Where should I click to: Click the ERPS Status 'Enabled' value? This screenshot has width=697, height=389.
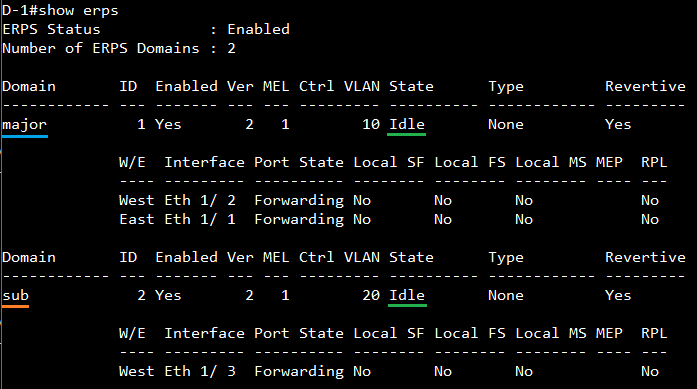(258, 29)
